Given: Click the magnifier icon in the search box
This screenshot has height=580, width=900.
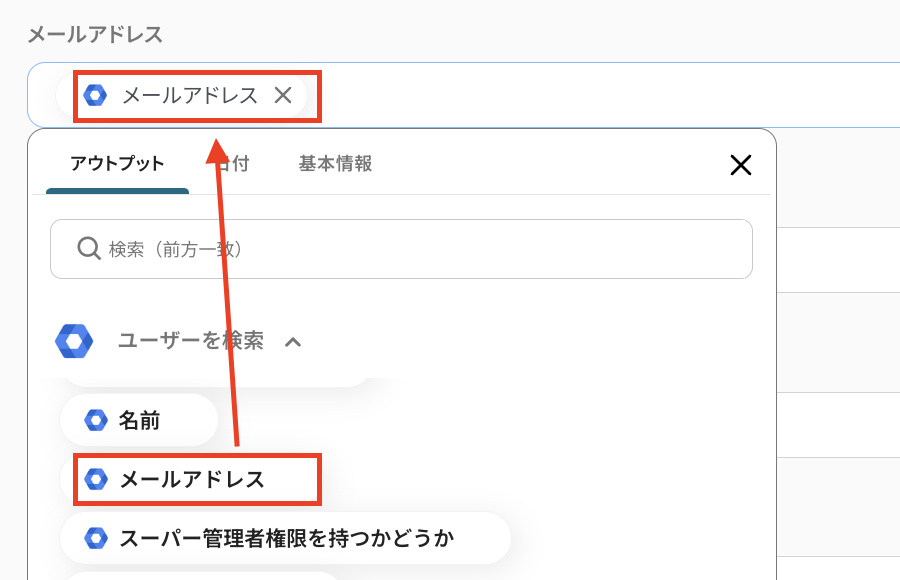Looking at the screenshot, I should 88,248.
